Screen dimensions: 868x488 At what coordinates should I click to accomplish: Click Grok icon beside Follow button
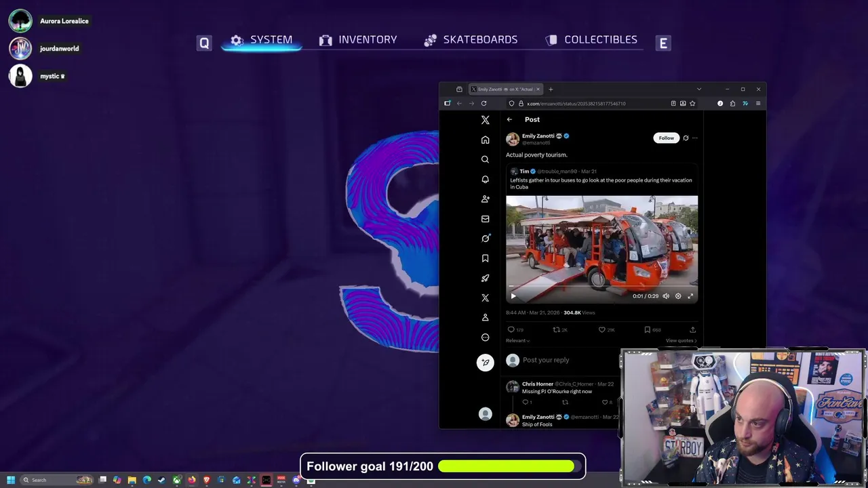click(x=686, y=138)
